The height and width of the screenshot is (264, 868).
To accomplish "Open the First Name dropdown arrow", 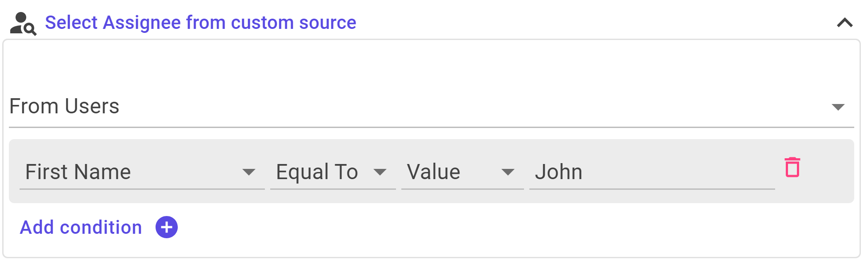I will [x=249, y=172].
